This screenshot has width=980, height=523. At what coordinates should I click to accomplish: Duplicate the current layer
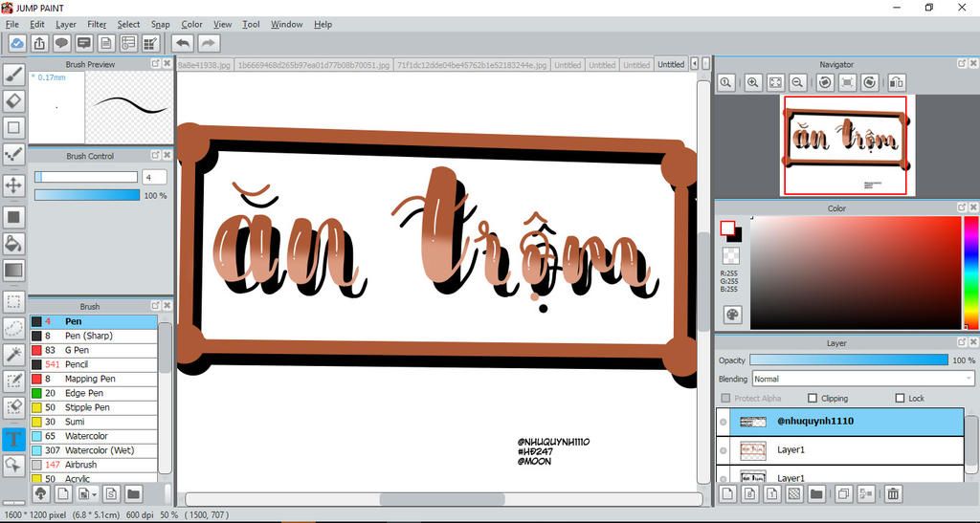tap(843, 494)
